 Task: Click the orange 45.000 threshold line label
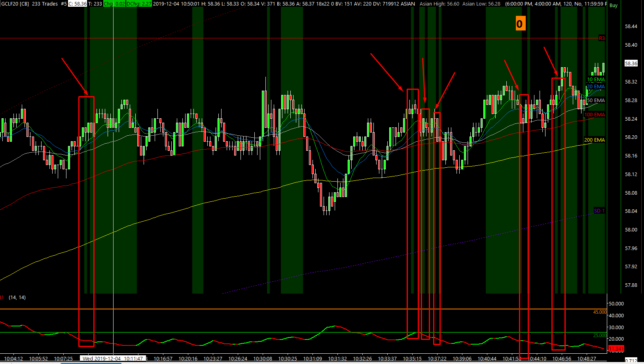(600, 312)
